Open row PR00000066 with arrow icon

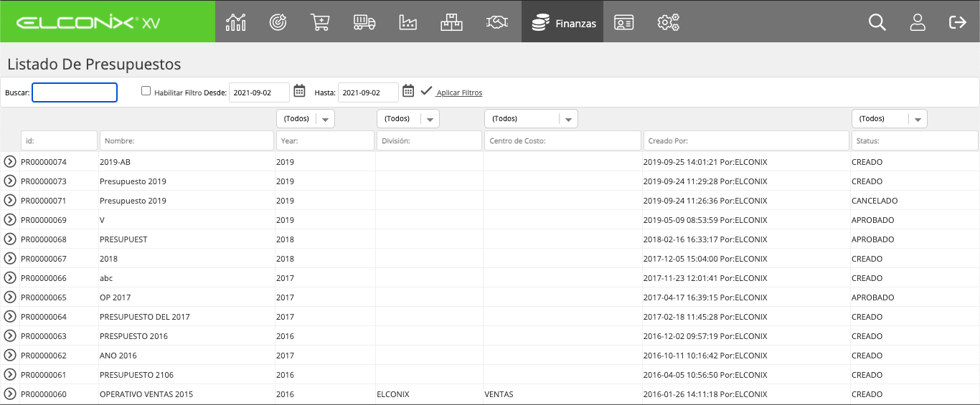[x=10, y=278]
